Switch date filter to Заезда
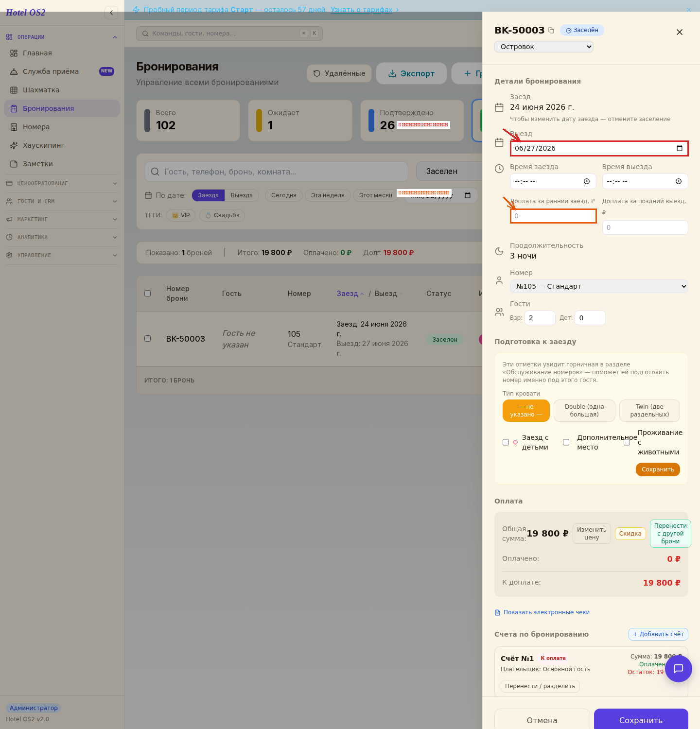This screenshot has height=729, width=700. pyautogui.click(x=208, y=195)
